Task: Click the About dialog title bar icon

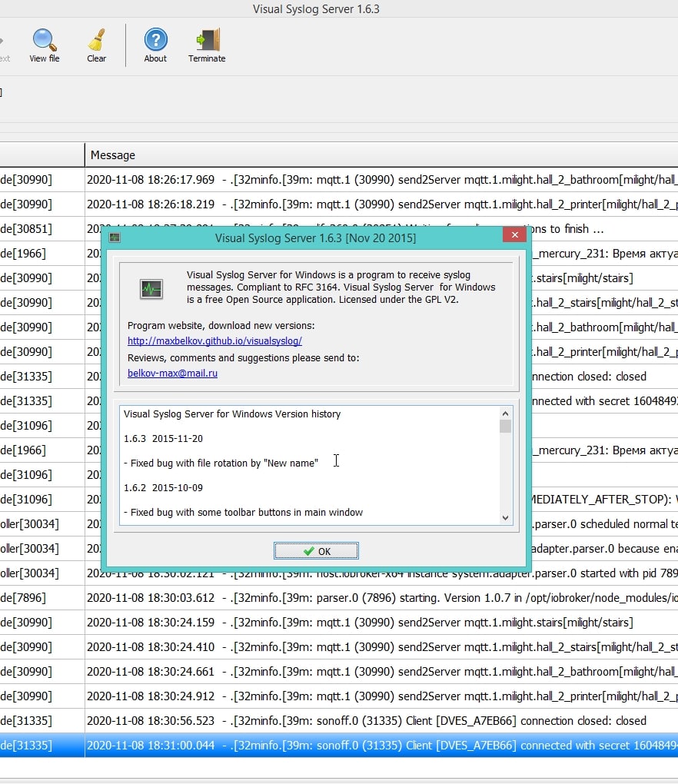Action: [115, 238]
